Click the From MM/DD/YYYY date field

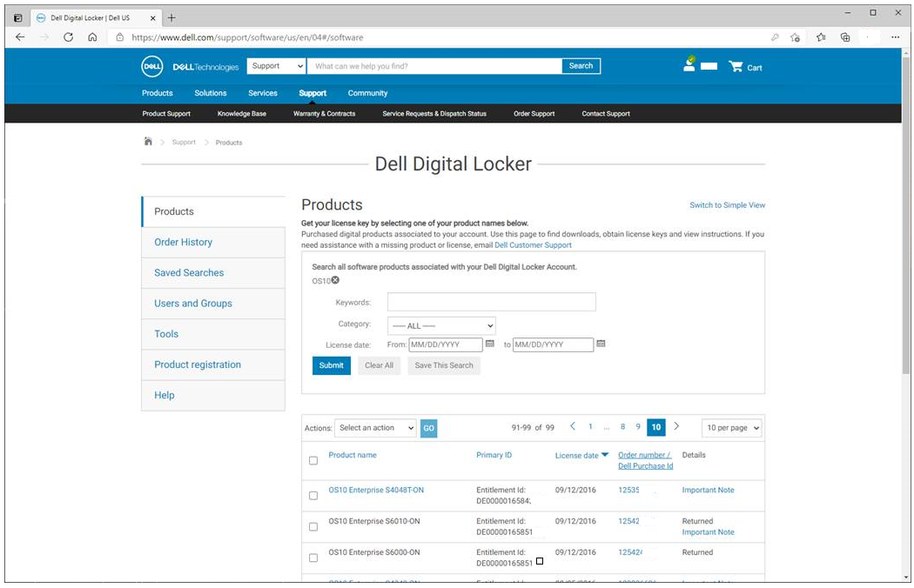446,344
